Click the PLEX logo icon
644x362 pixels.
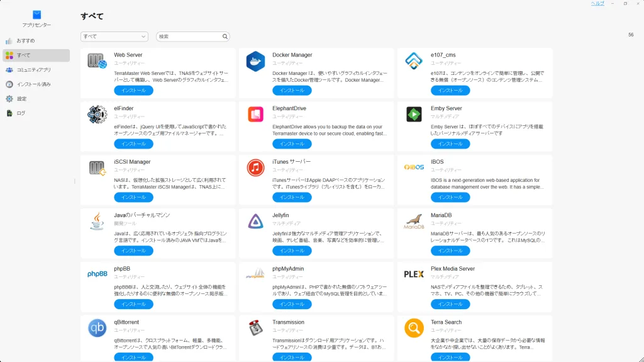[x=414, y=274]
